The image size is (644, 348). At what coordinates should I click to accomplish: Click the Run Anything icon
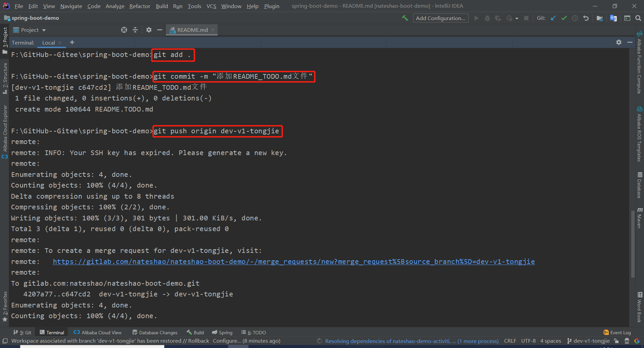coord(627,18)
